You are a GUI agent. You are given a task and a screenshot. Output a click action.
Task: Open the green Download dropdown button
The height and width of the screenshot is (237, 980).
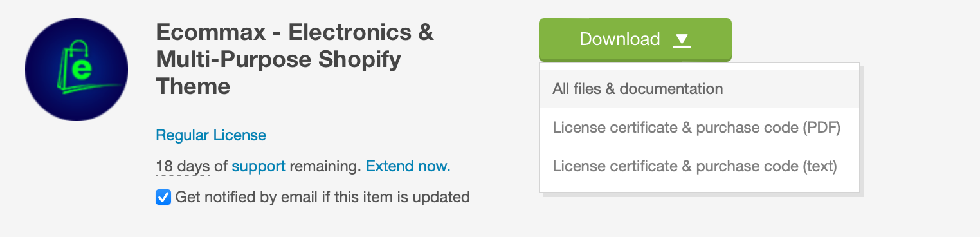pyautogui.click(x=635, y=39)
